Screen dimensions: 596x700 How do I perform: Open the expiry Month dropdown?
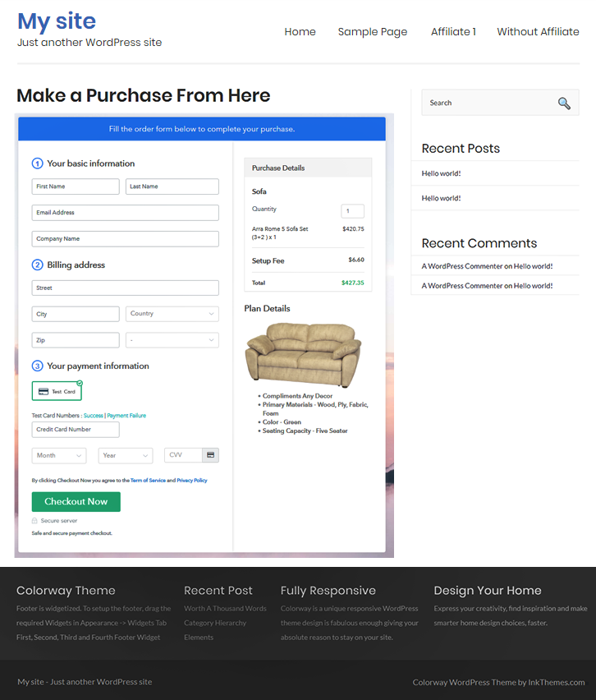tap(58, 455)
